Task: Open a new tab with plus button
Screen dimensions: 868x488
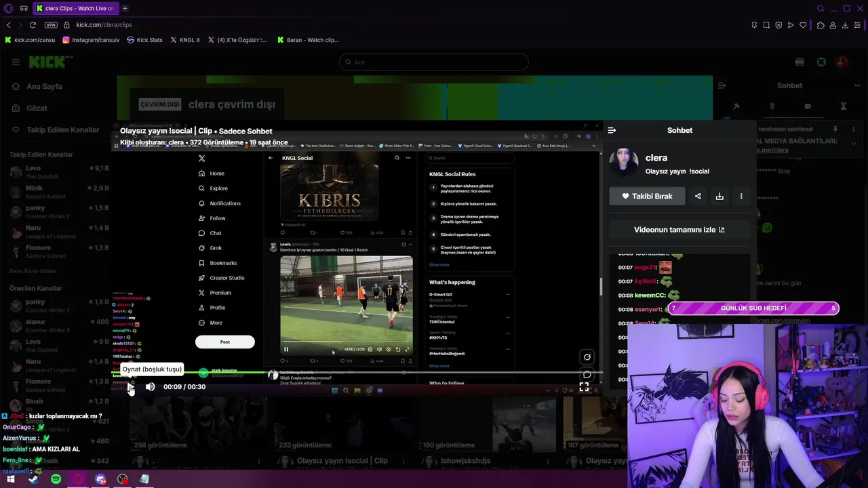Action: click(x=125, y=8)
